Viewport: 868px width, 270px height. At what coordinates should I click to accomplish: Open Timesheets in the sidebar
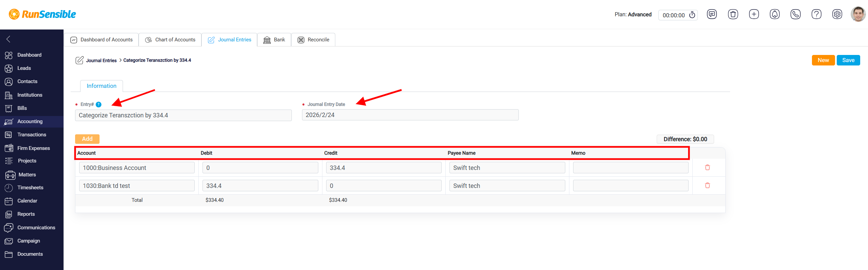(30, 188)
